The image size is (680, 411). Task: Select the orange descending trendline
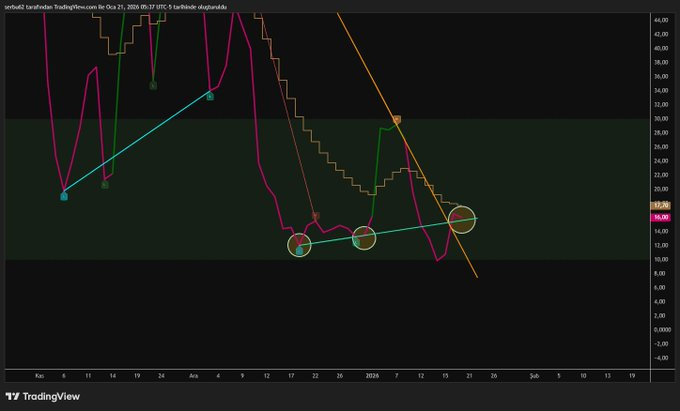(408, 145)
